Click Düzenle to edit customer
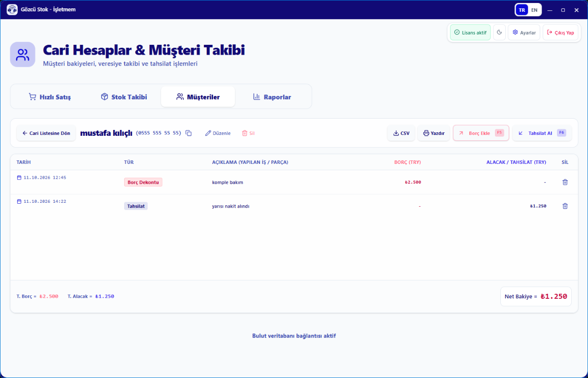Image resolution: width=588 pixels, height=378 pixels. [x=218, y=133]
